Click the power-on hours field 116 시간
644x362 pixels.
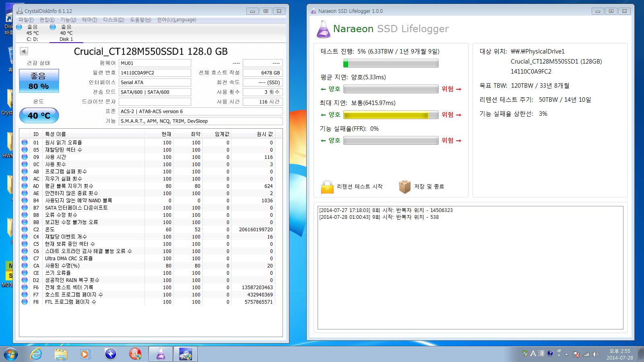pos(263,102)
